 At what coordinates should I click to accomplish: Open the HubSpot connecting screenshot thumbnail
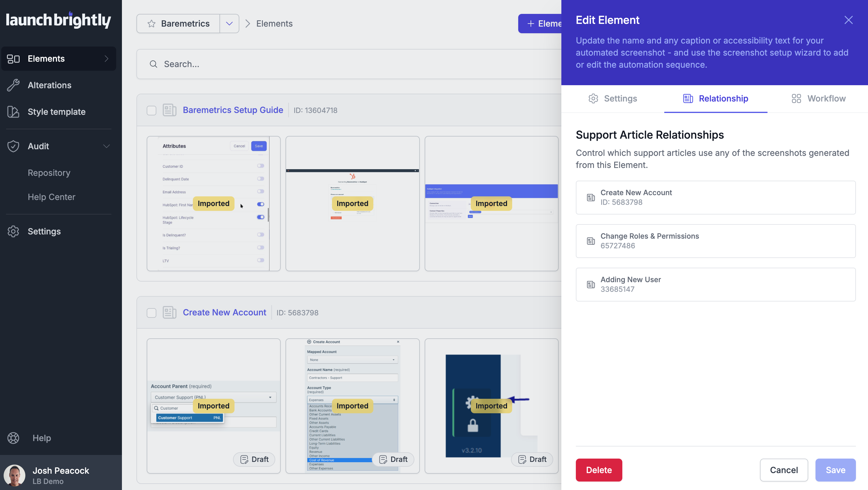pos(353,204)
